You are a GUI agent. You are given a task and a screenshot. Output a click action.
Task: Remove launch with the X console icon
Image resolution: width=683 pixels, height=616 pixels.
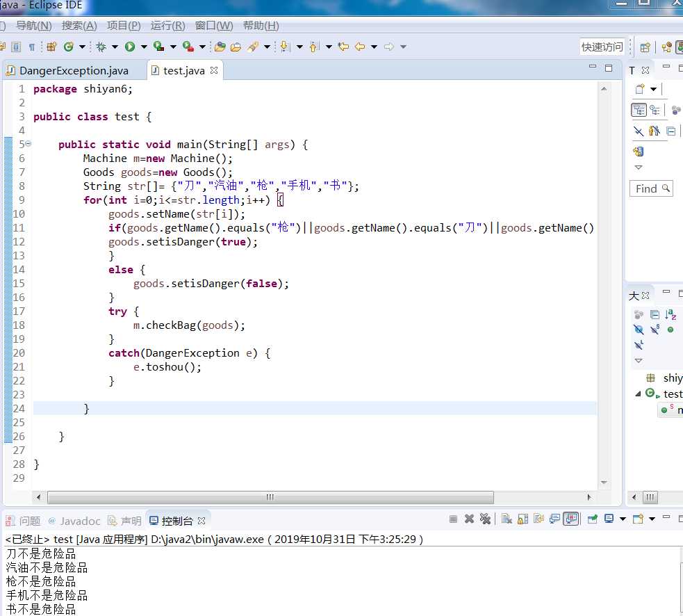pos(469,519)
